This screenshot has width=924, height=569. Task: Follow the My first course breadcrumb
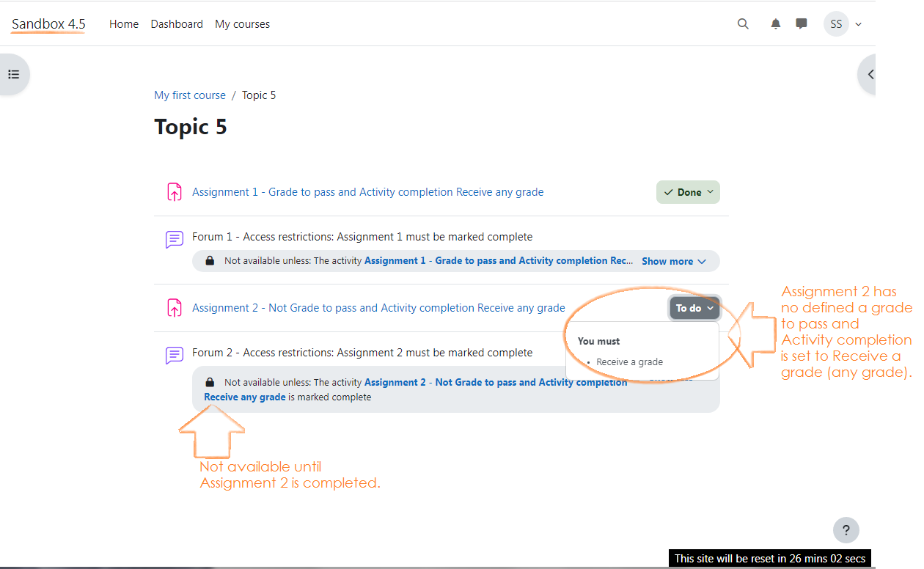pos(190,95)
